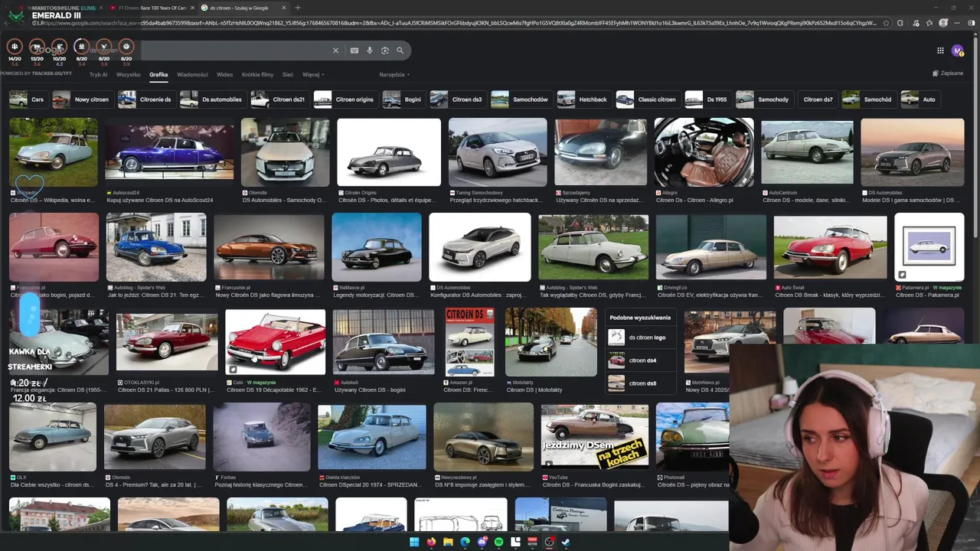Viewport: 980px width, 551px height.
Task: Filter by the Hatchback chip
Action: point(583,99)
